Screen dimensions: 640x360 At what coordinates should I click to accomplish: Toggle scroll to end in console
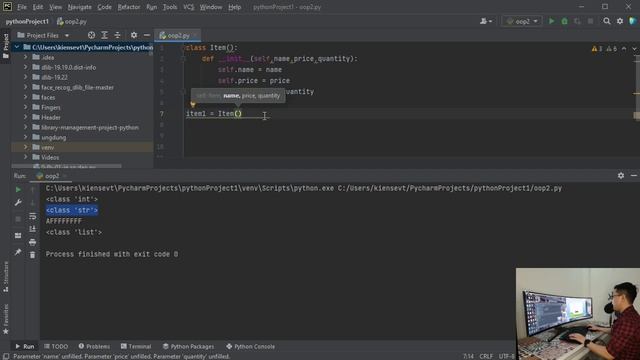click(x=32, y=229)
